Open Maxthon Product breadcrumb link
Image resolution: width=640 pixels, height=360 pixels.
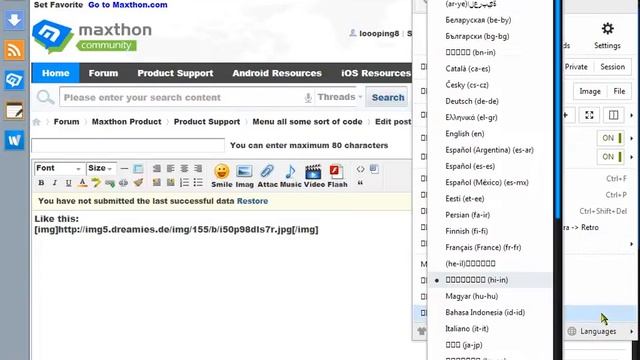[127, 122]
